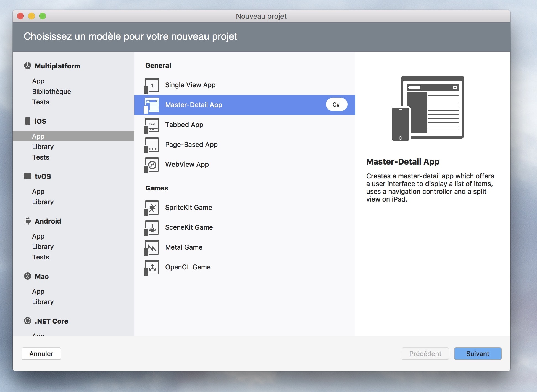Choose the OpenGL Game text label
This screenshot has height=392, width=537.
188,267
